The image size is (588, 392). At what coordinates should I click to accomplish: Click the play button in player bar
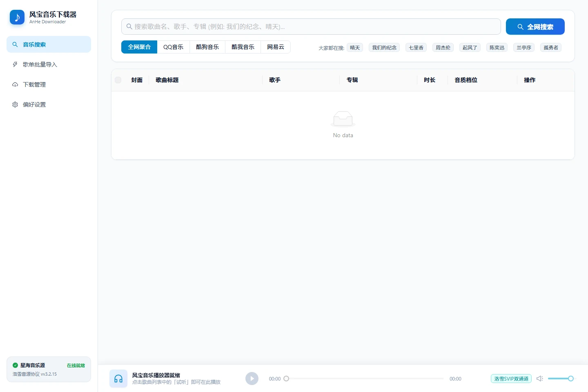click(x=252, y=379)
